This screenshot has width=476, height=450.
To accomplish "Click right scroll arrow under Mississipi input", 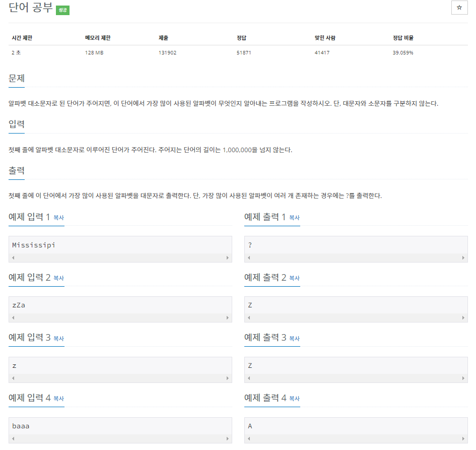I will pyautogui.click(x=227, y=258).
